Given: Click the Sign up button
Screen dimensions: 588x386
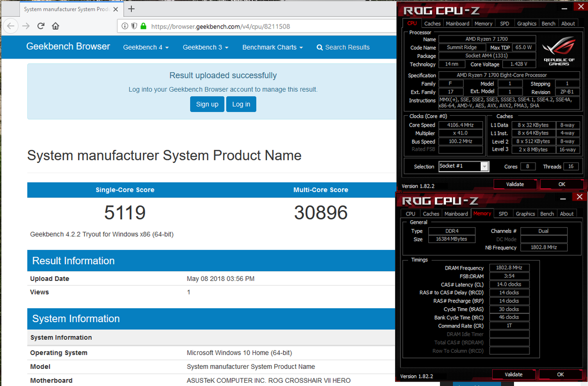Looking at the screenshot, I should [x=207, y=105].
